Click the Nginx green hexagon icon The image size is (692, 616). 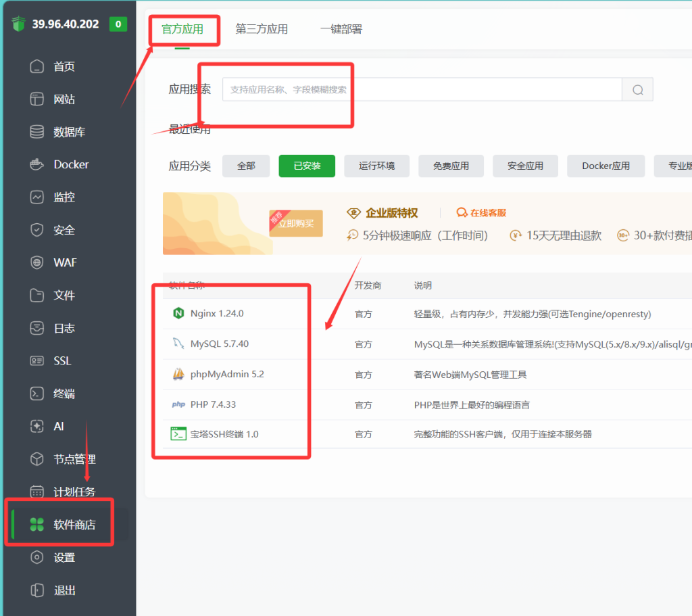click(x=178, y=313)
